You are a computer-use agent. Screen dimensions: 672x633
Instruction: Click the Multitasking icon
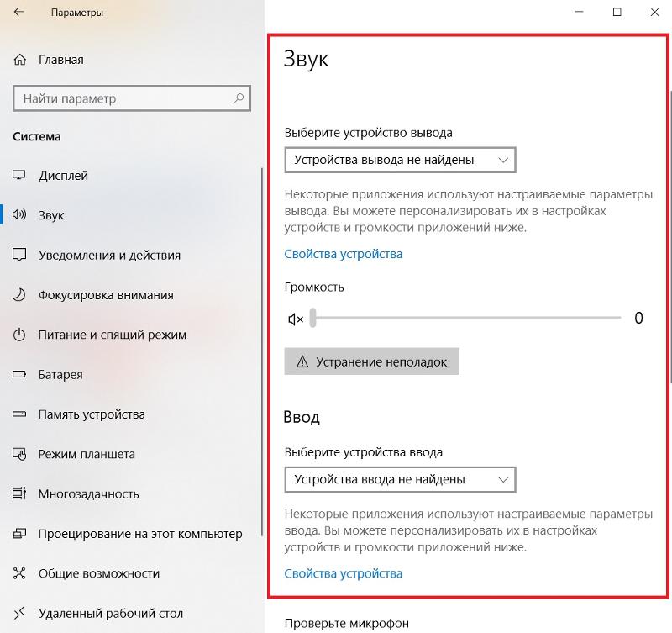19,493
